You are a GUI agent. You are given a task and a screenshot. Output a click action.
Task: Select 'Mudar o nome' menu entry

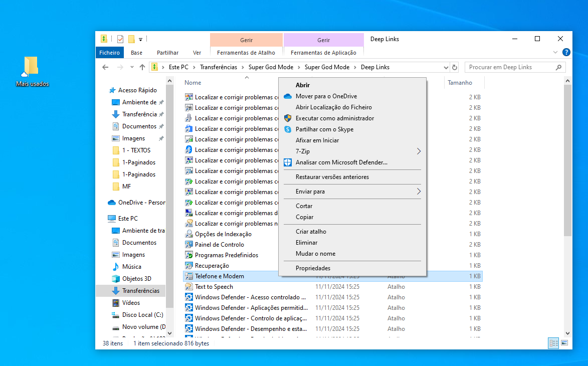[x=315, y=254]
